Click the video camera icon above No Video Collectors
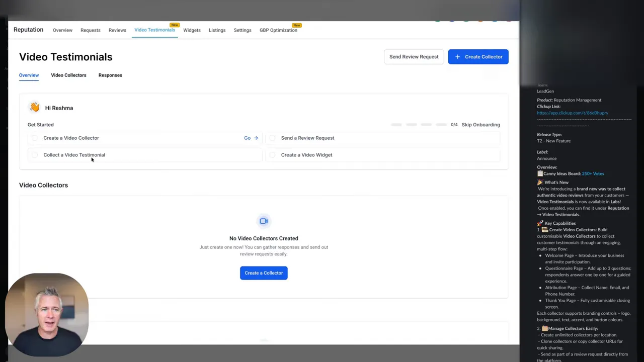 point(264,221)
